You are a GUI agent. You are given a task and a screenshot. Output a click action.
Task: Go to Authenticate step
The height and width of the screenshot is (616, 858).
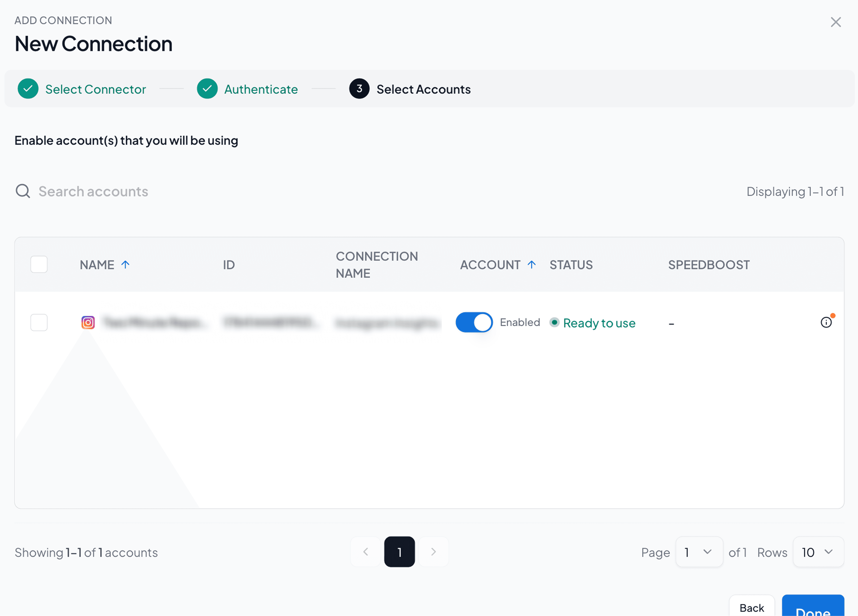point(261,89)
